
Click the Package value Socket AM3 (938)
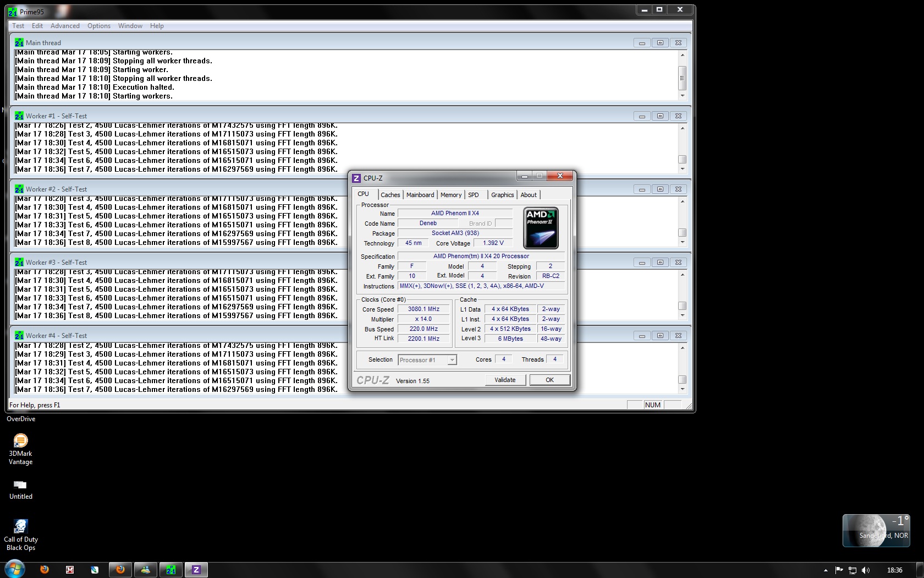(455, 233)
